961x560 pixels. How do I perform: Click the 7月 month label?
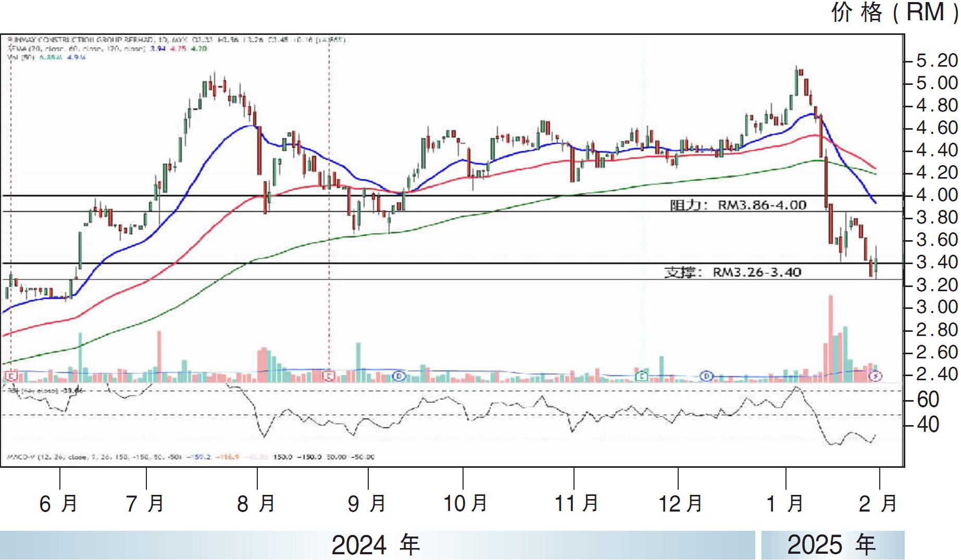[145, 503]
